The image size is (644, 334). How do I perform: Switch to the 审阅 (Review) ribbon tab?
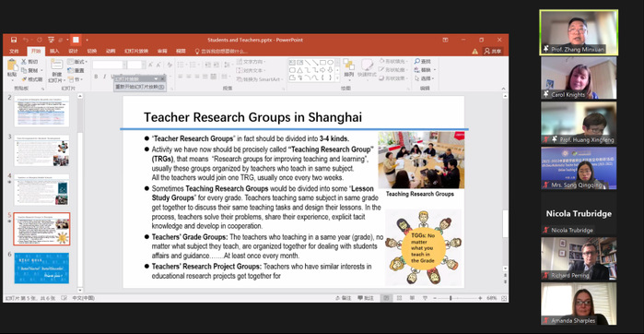point(162,52)
